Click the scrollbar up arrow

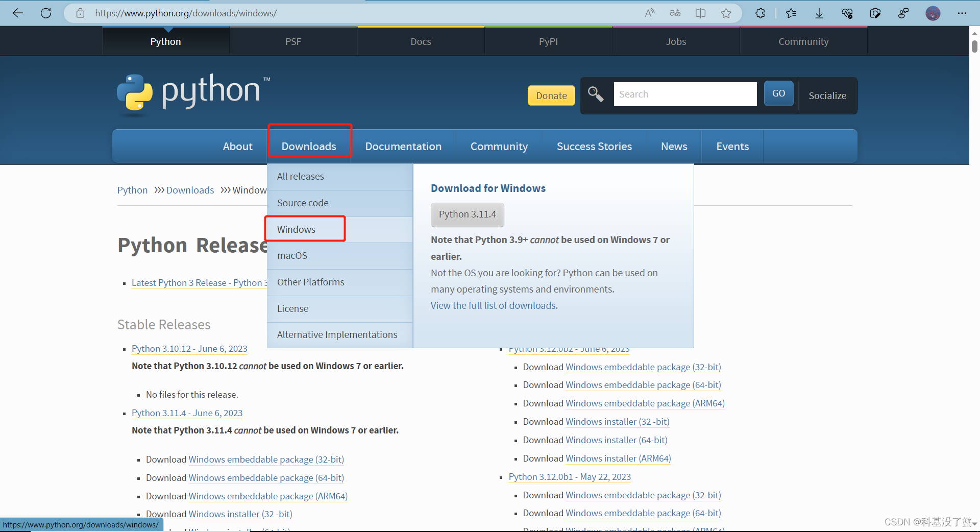click(974, 33)
